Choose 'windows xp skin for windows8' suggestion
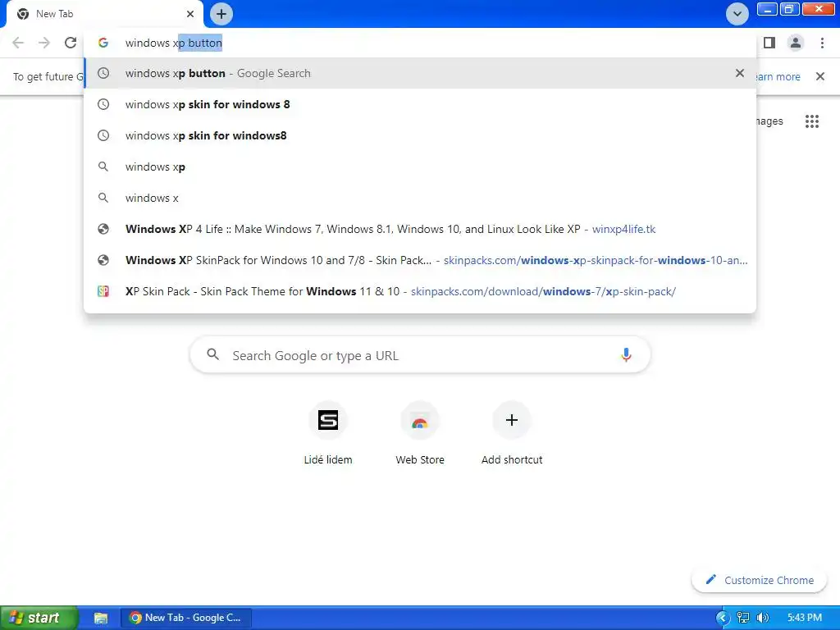This screenshot has width=840, height=630. point(420,135)
